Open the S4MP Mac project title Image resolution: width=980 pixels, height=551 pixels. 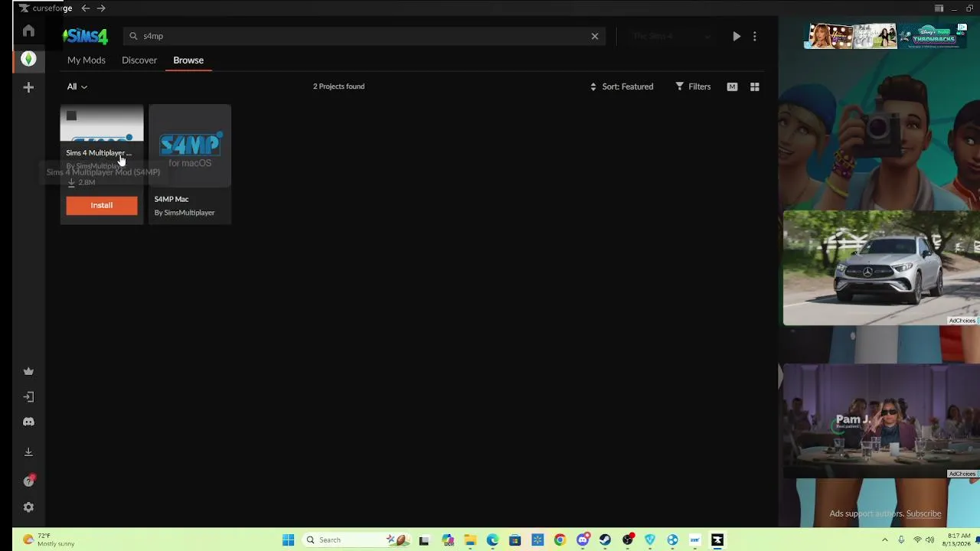point(171,199)
